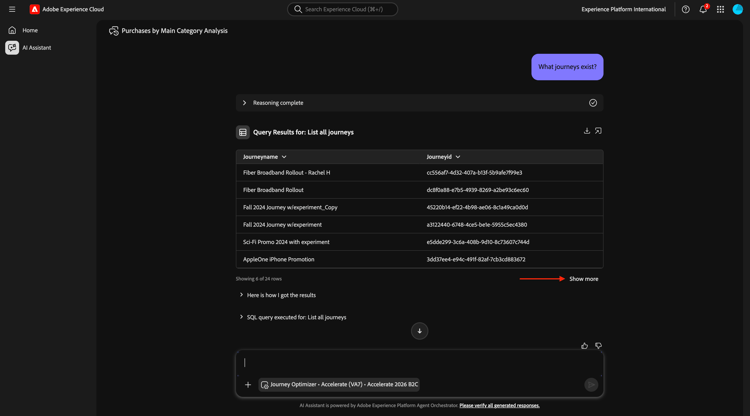
Task: Expand SQL query executed for List all journeys
Action: 293,317
